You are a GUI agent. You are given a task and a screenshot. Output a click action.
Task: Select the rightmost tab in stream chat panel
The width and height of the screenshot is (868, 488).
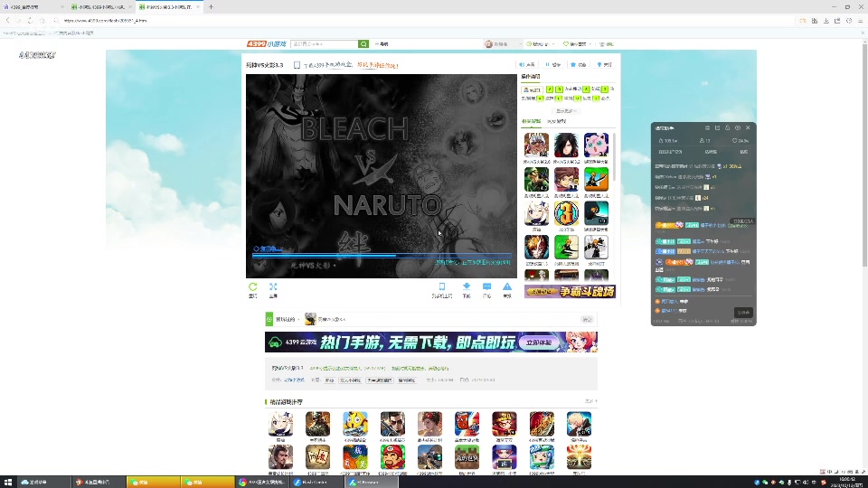pos(743,152)
